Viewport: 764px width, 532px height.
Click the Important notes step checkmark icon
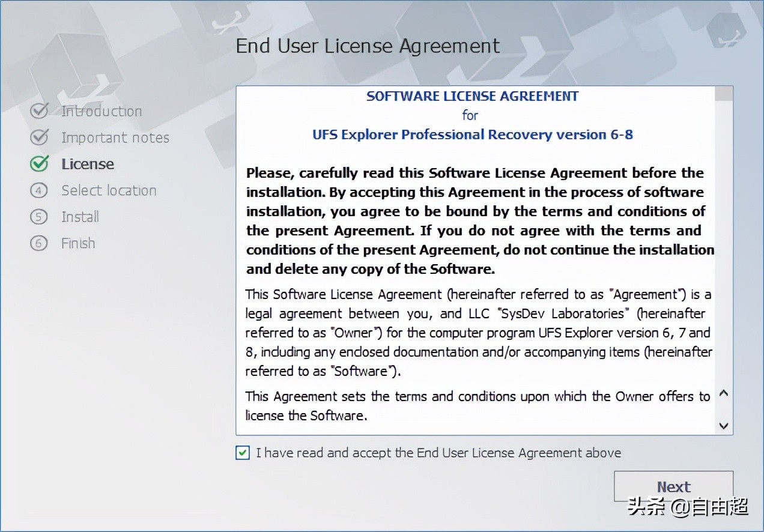pos(39,138)
